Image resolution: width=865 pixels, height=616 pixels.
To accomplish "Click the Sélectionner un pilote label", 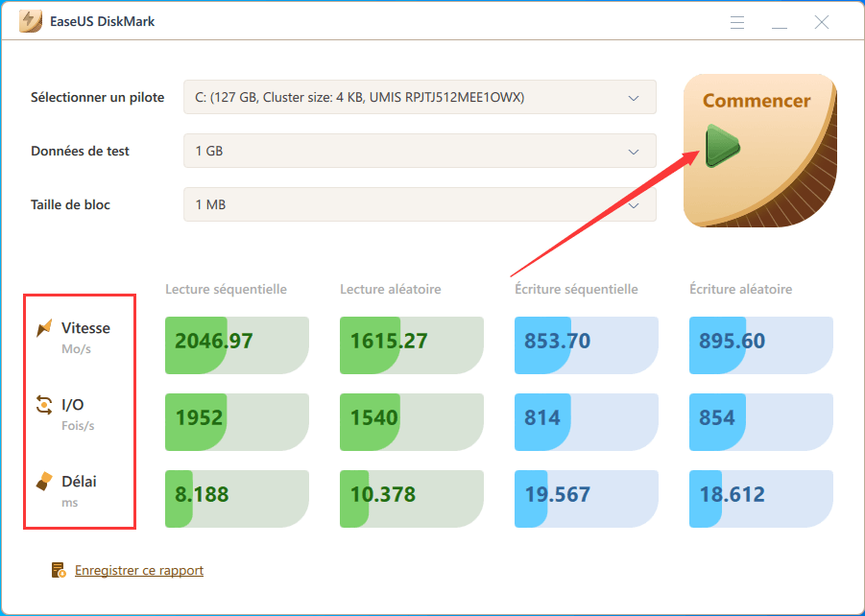I will 98,97.
